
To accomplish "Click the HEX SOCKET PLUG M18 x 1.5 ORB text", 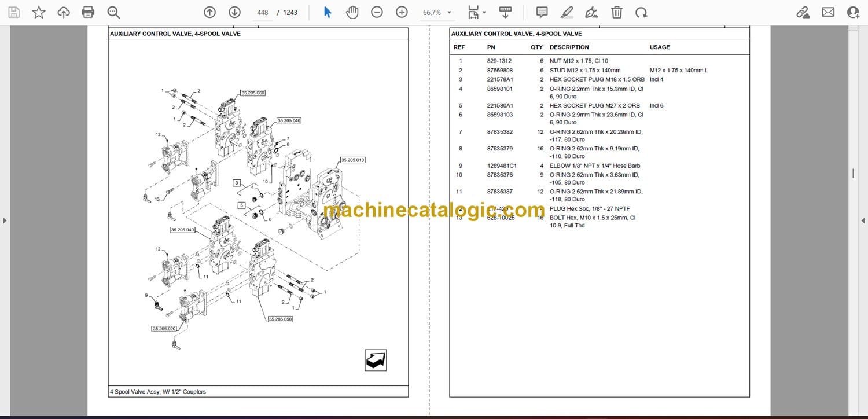I will 597,79.
